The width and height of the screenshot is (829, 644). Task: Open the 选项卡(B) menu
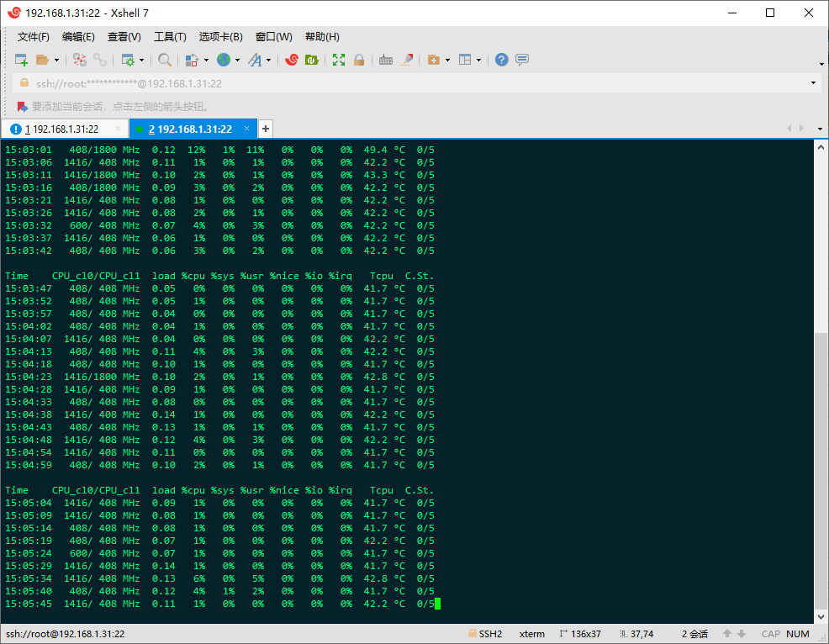point(220,36)
